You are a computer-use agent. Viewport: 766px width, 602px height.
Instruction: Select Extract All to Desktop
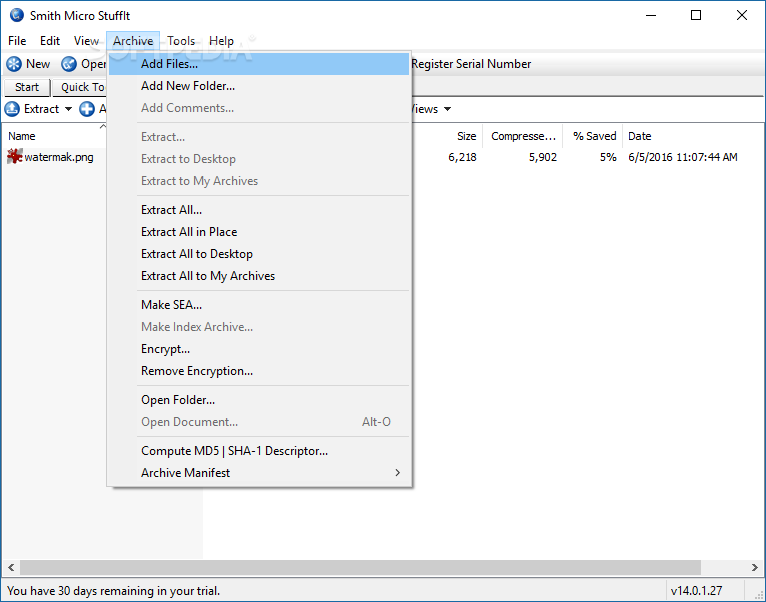pyautogui.click(x=259, y=254)
